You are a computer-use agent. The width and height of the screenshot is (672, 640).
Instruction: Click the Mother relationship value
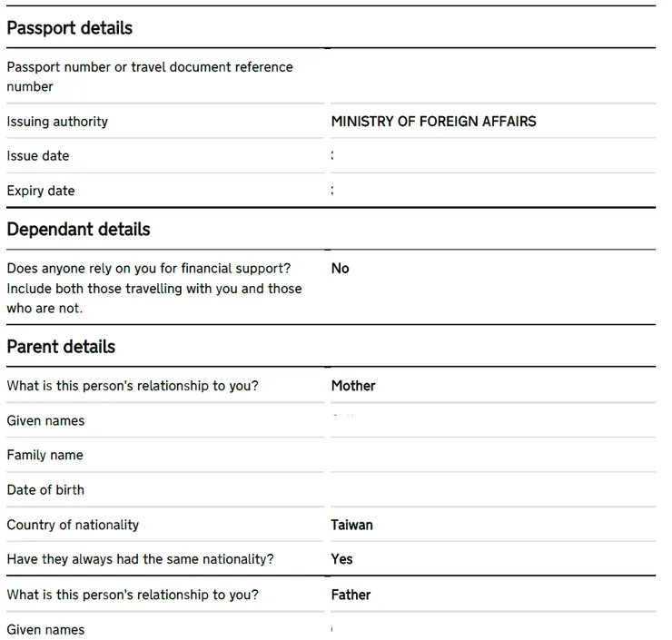pyautogui.click(x=353, y=386)
